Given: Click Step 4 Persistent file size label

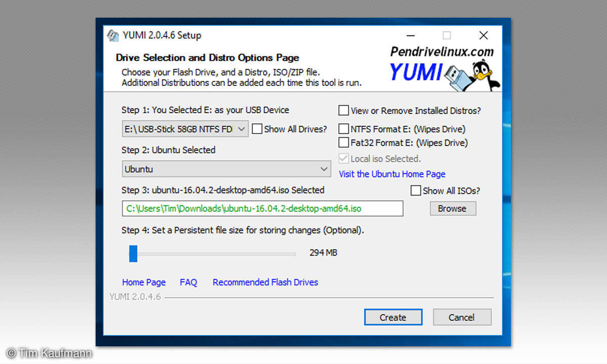Looking at the screenshot, I should pyautogui.click(x=243, y=230).
